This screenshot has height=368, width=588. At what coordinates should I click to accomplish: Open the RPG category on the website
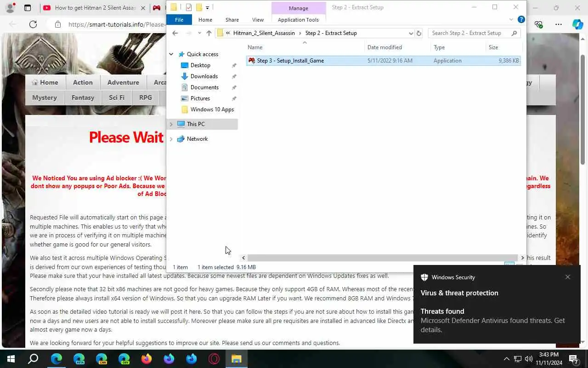pyautogui.click(x=146, y=98)
